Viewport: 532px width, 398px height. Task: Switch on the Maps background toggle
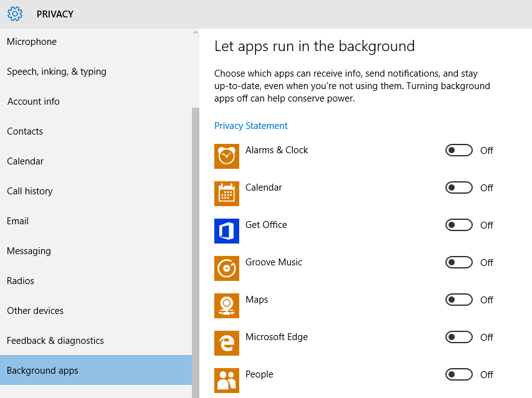click(x=458, y=300)
